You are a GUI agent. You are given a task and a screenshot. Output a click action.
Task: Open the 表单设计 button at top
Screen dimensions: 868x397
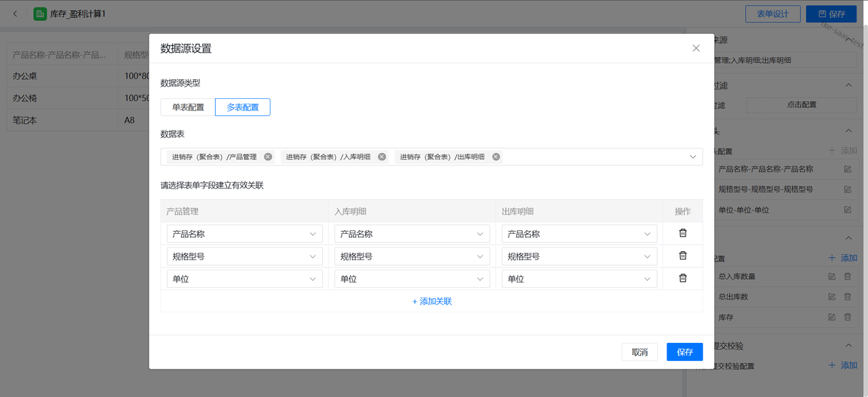[772, 14]
